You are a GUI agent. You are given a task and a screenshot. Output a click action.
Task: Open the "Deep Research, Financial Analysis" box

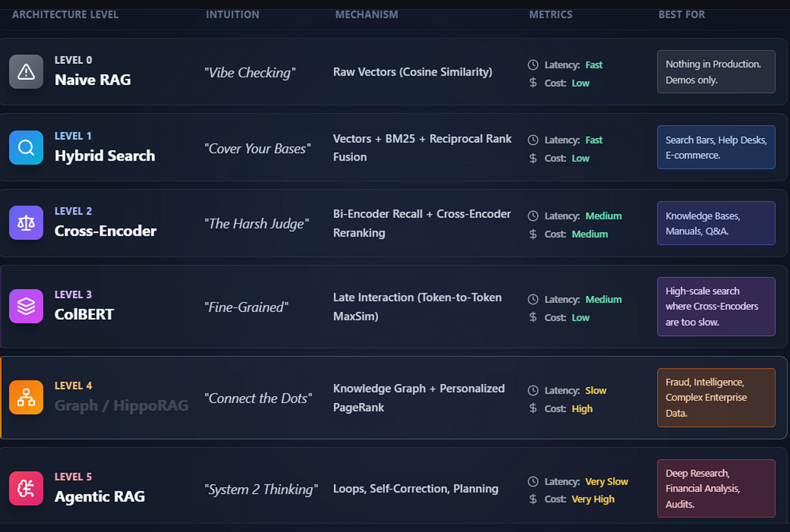point(716,489)
